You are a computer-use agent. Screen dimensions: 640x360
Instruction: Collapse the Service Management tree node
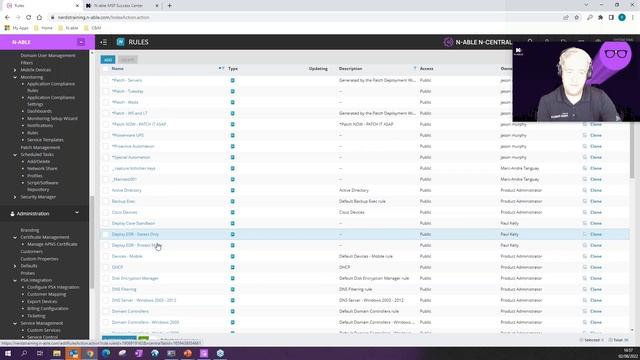(15, 323)
